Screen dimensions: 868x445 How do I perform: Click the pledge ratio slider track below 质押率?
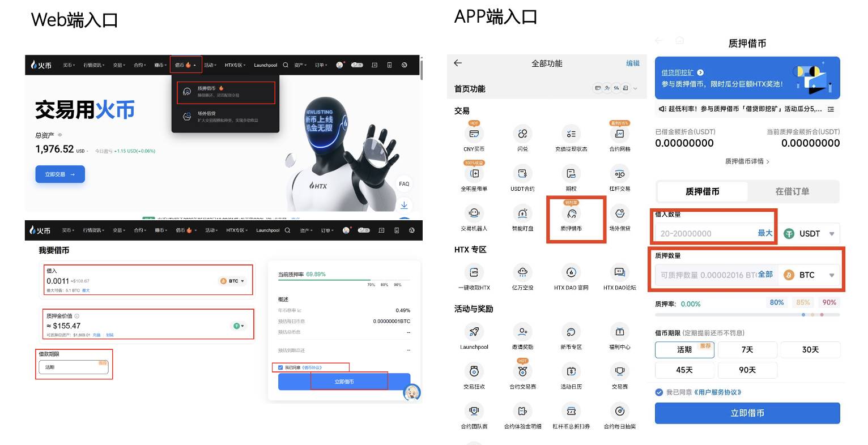pyautogui.click(x=747, y=314)
